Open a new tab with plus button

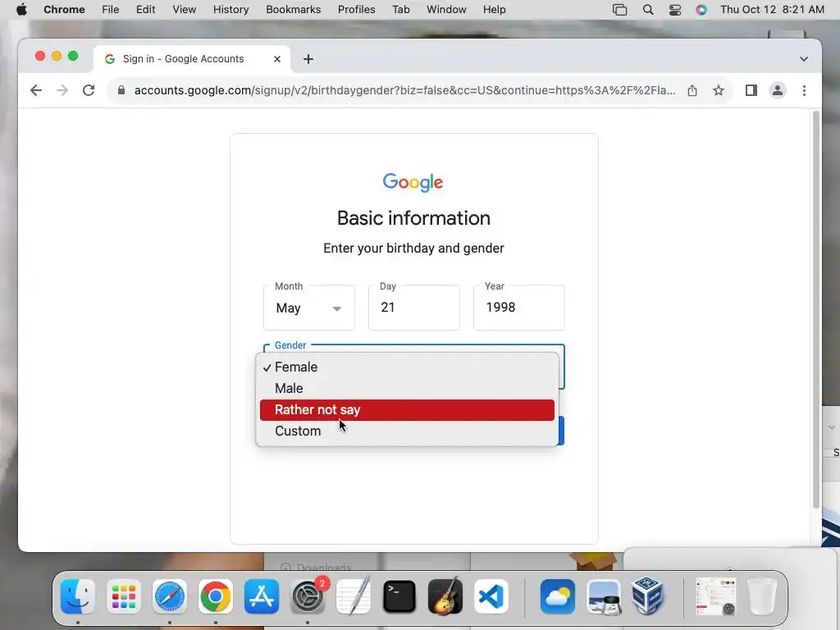pos(308,59)
